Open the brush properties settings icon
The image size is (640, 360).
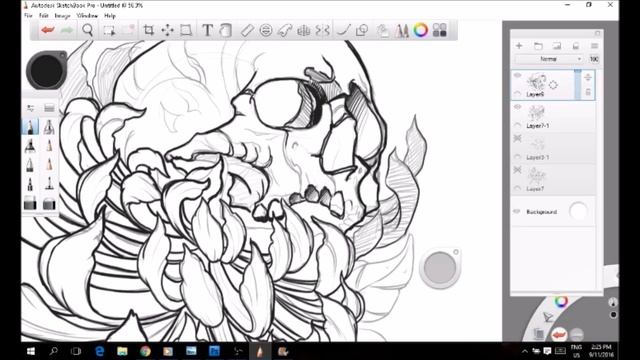click(31, 108)
